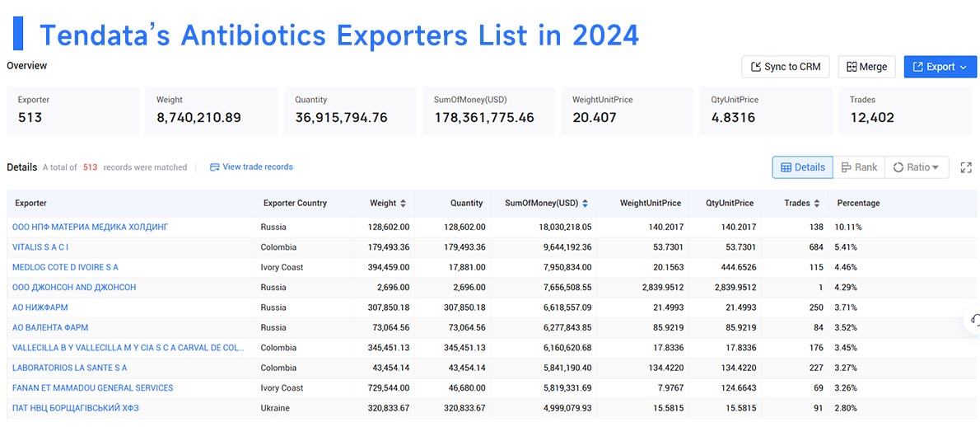Open exporter ООО ДЖОНСОН AND ДЖОНСОН
Image resolution: width=980 pixels, height=427 pixels.
pyautogui.click(x=74, y=287)
